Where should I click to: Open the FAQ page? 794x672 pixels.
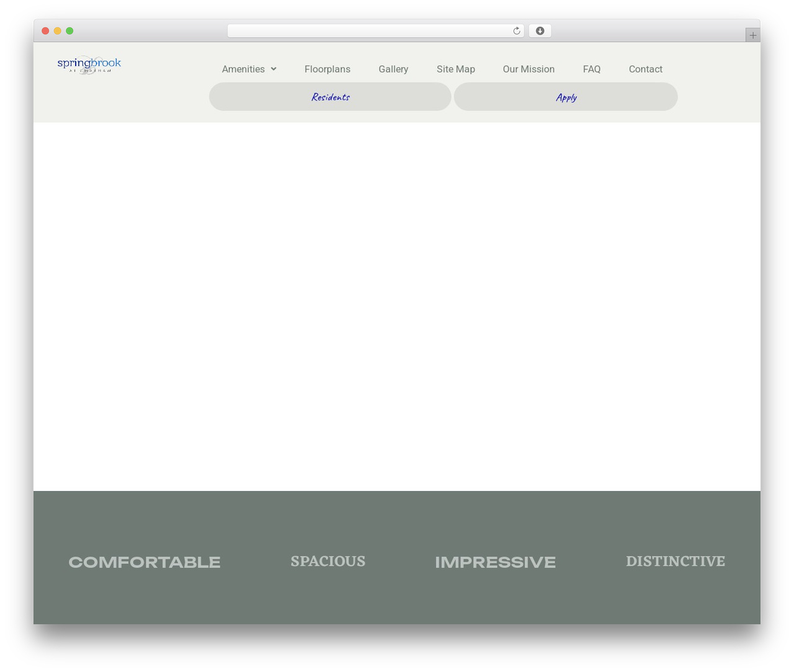point(592,69)
